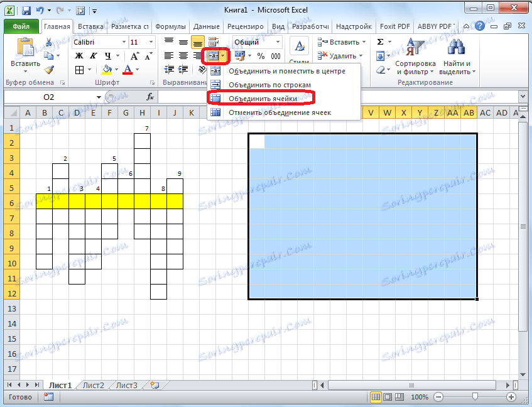The height and width of the screenshot is (407, 532).
Task: Open the Name Box dropdown arrow
Action: [99, 97]
